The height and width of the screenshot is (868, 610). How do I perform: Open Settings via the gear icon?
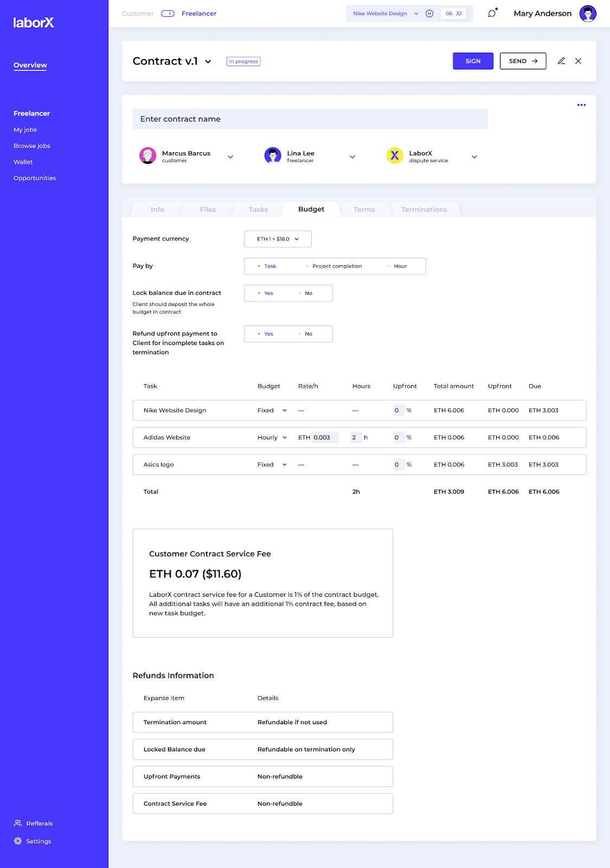coord(18,841)
